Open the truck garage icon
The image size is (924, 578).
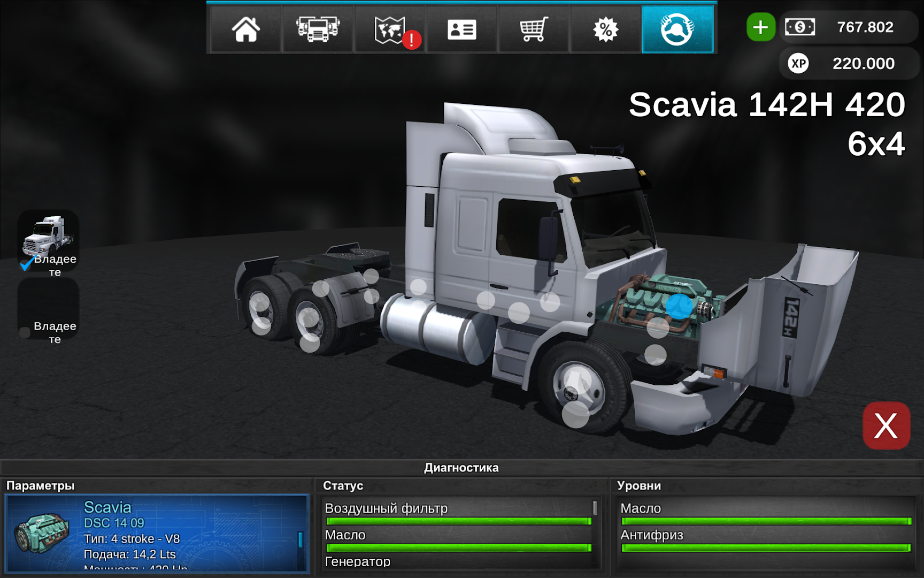318,31
